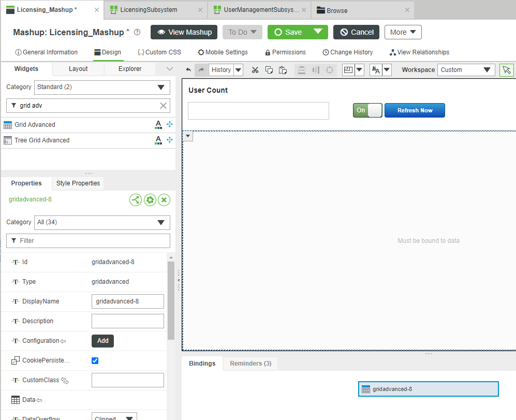Screen dimensions: 516x420
Task: Click the DisplayName input field
Action: point(128,301)
